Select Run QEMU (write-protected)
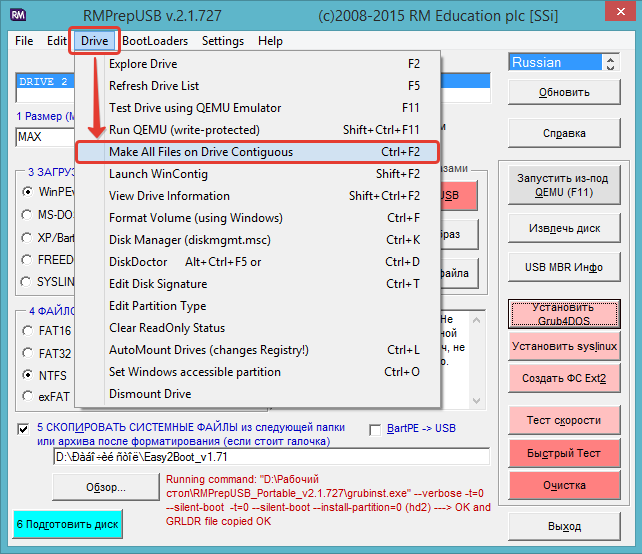The image size is (642, 554). pos(258,130)
